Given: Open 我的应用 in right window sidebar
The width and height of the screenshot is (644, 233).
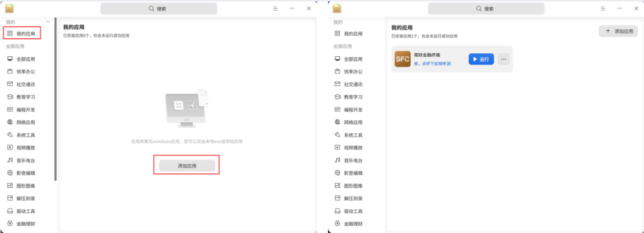Looking at the screenshot, I should click(349, 33).
